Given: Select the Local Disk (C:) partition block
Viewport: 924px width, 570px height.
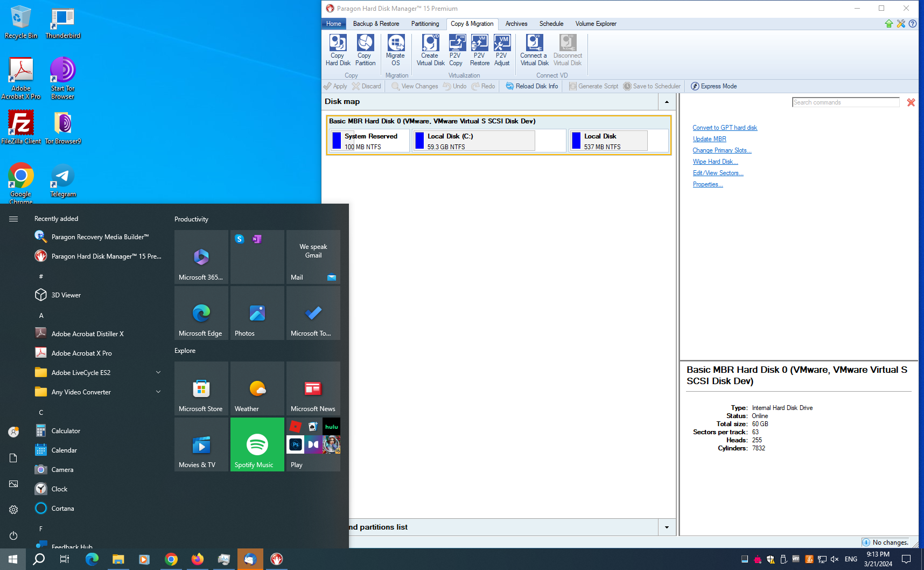Looking at the screenshot, I should pyautogui.click(x=475, y=141).
